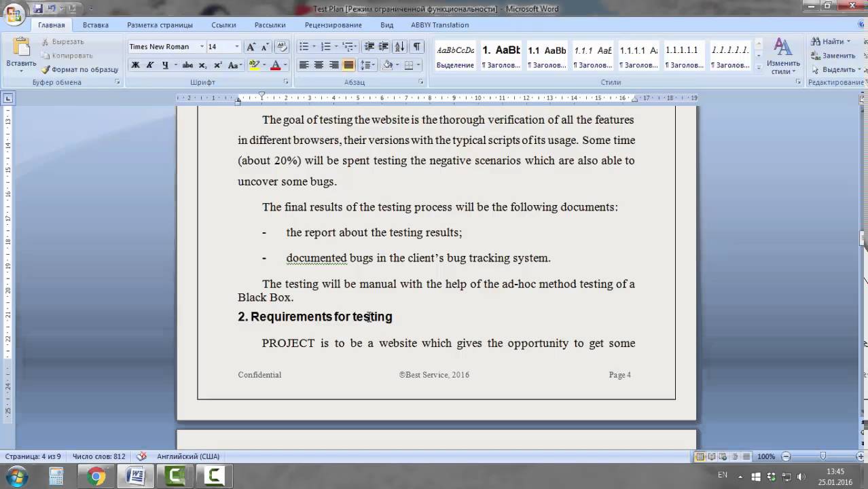Open font size dropdown showing 14
Screen dimensions: 868x489
coord(236,47)
